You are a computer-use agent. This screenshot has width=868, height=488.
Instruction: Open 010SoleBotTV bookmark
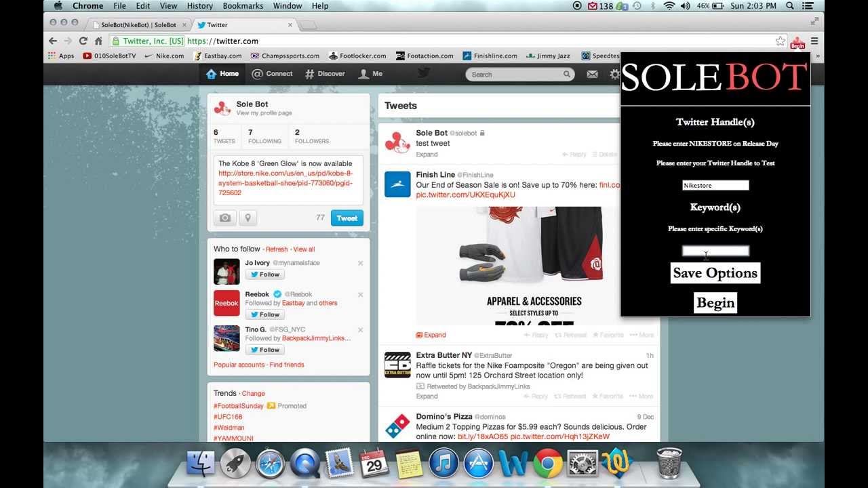[109, 56]
